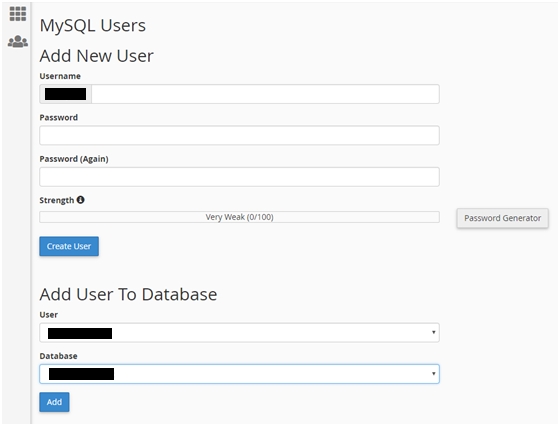560x426 pixels.
Task: Click the MySQL Users heading
Action: 92,26
